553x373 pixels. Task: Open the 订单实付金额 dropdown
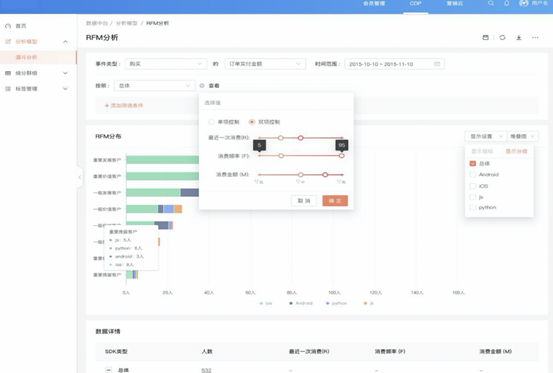click(x=265, y=64)
